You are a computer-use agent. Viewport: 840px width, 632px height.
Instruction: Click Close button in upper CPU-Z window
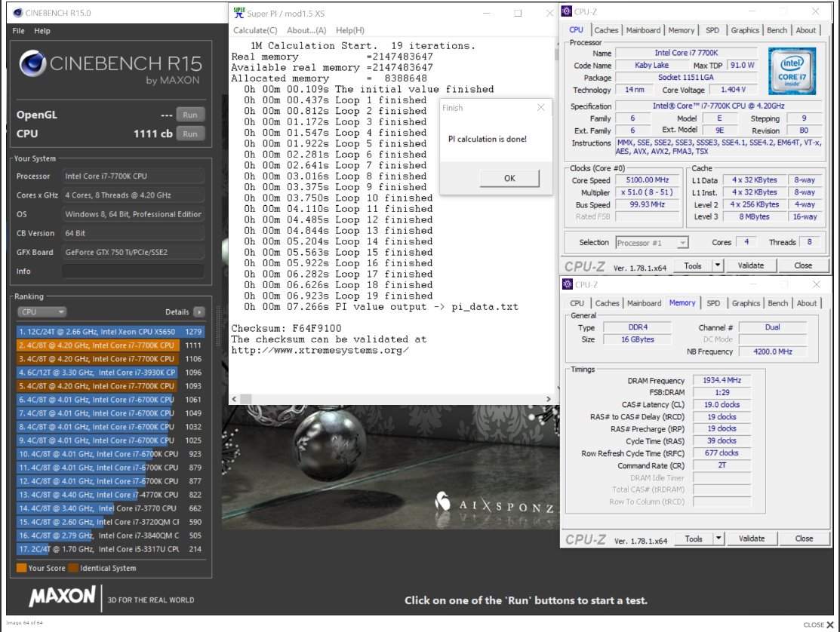(x=803, y=265)
